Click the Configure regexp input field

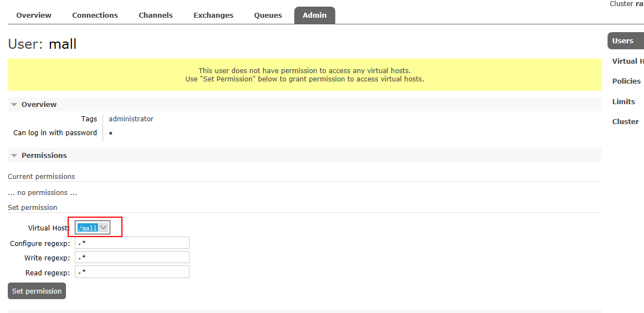(132, 243)
